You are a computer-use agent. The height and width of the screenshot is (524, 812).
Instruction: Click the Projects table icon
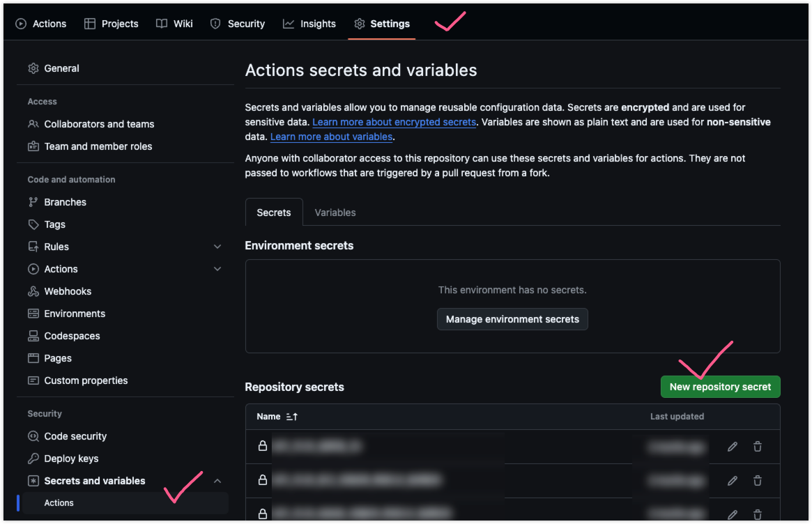click(x=90, y=24)
